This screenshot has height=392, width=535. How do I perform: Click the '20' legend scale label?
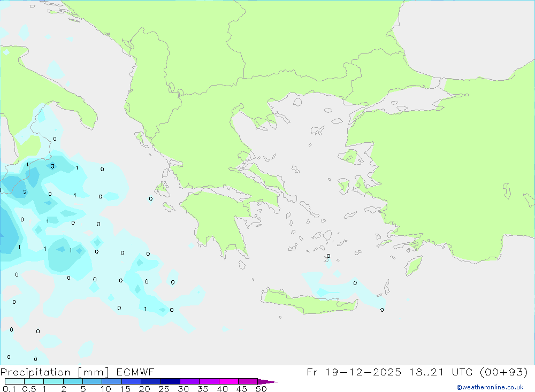pyautogui.click(x=144, y=389)
